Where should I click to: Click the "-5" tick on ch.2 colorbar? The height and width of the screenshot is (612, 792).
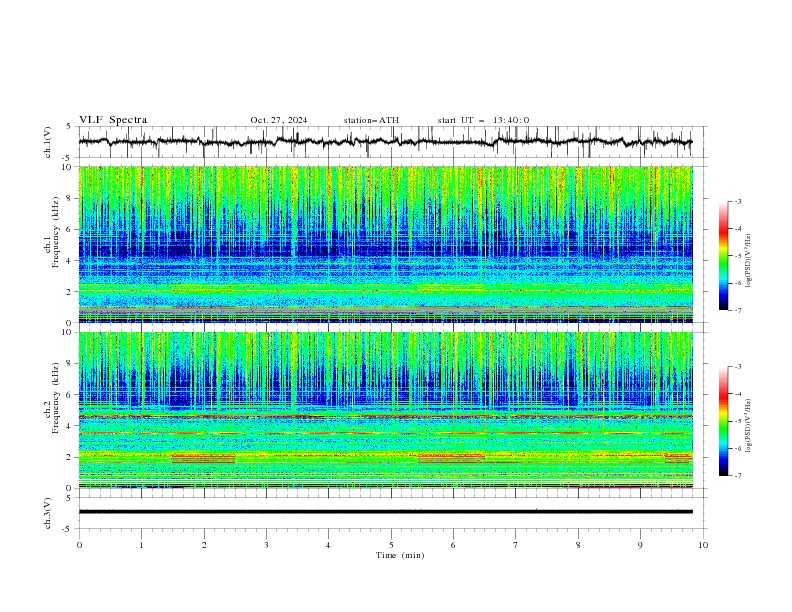[738, 421]
